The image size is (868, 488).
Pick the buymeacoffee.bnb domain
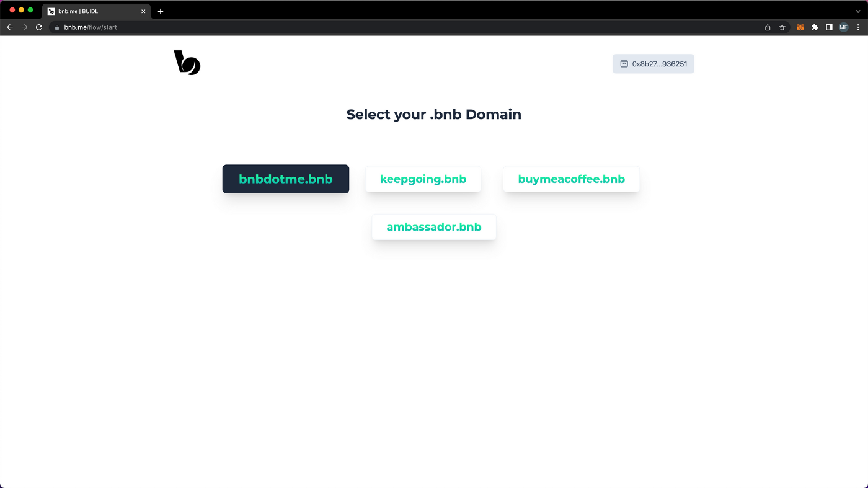coord(571,179)
